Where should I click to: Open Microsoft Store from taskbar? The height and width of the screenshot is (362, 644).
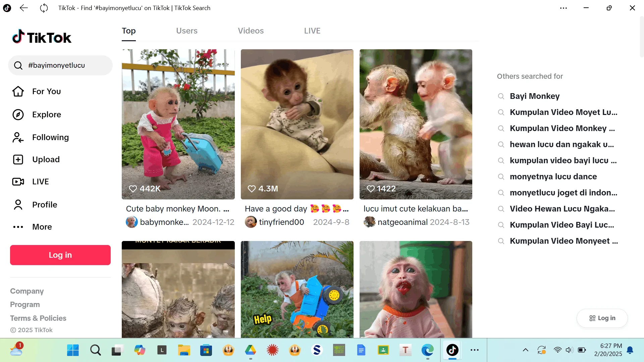206,350
